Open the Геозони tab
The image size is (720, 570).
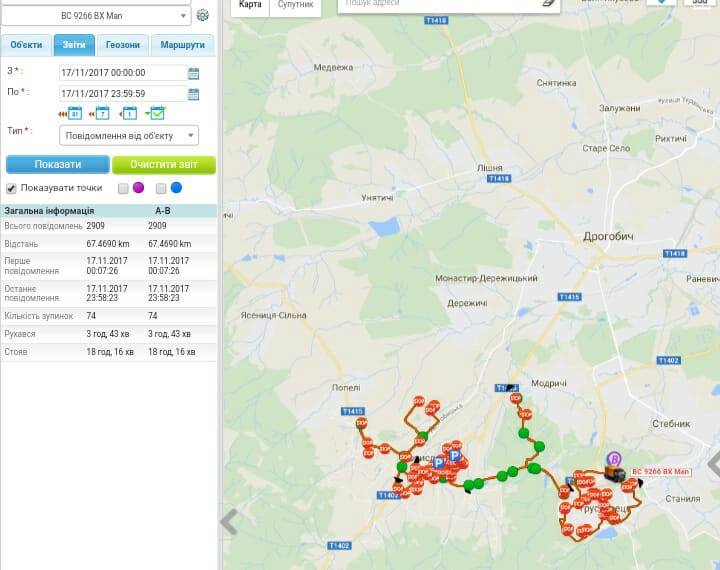[123, 45]
